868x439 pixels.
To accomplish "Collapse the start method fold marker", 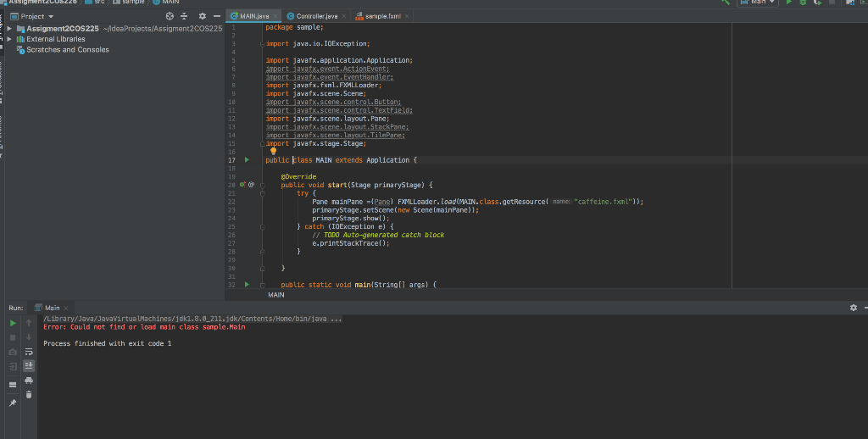I will 263,186.
